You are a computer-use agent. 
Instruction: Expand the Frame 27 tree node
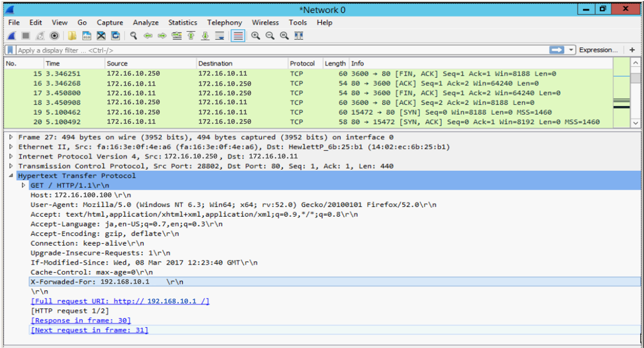pos(11,137)
